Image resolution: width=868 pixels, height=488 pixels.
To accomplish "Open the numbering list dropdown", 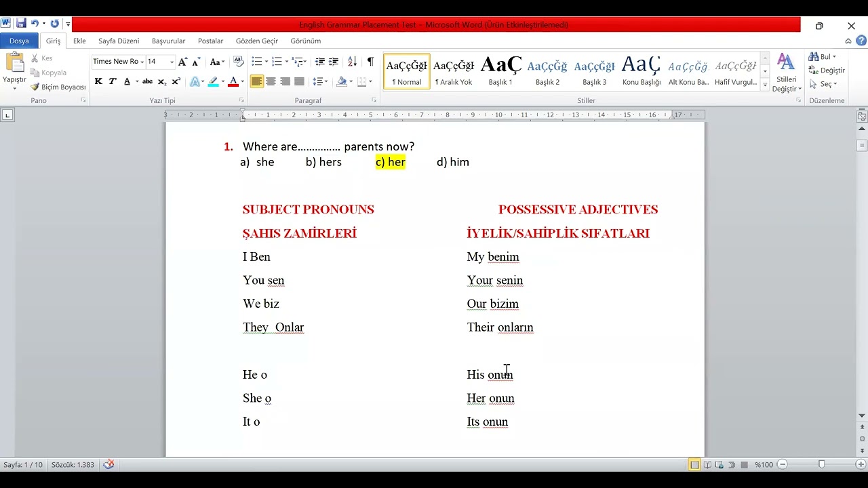I will (287, 62).
